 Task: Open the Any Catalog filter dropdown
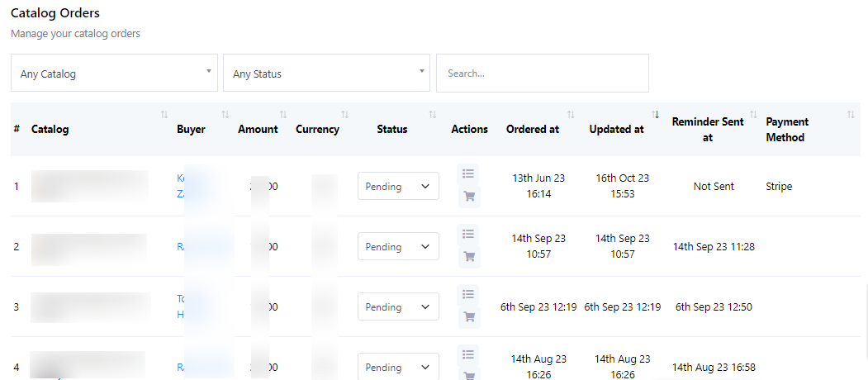coord(114,74)
